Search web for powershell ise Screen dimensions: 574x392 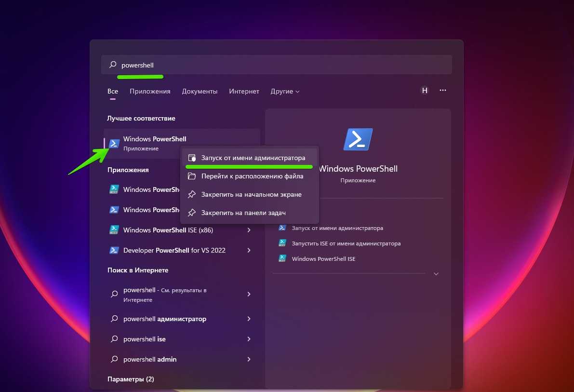182,339
